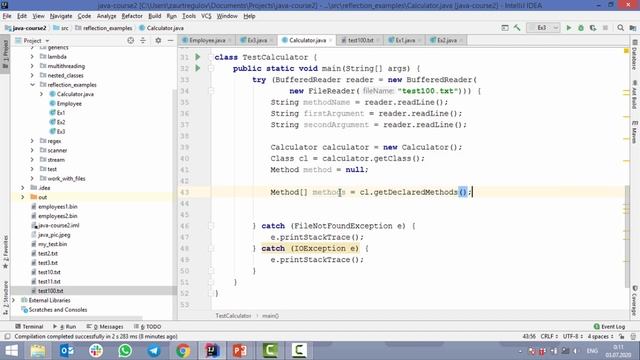640x360 pixels.
Task: Open the Messages tool window
Action: click(105, 327)
